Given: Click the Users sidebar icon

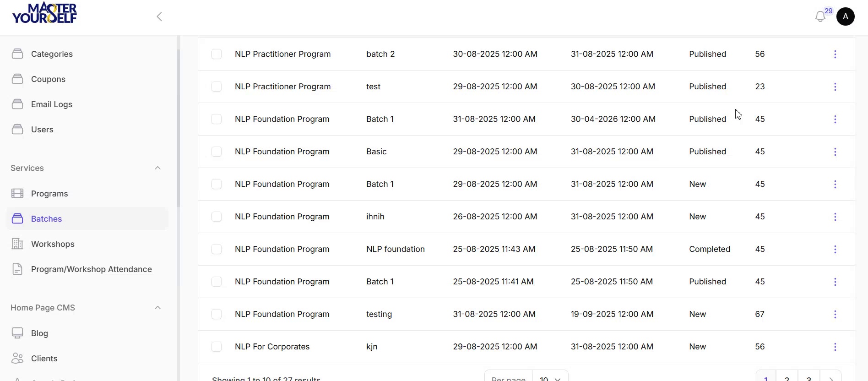Looking at the screenshot, I should [x=17, y=129].
